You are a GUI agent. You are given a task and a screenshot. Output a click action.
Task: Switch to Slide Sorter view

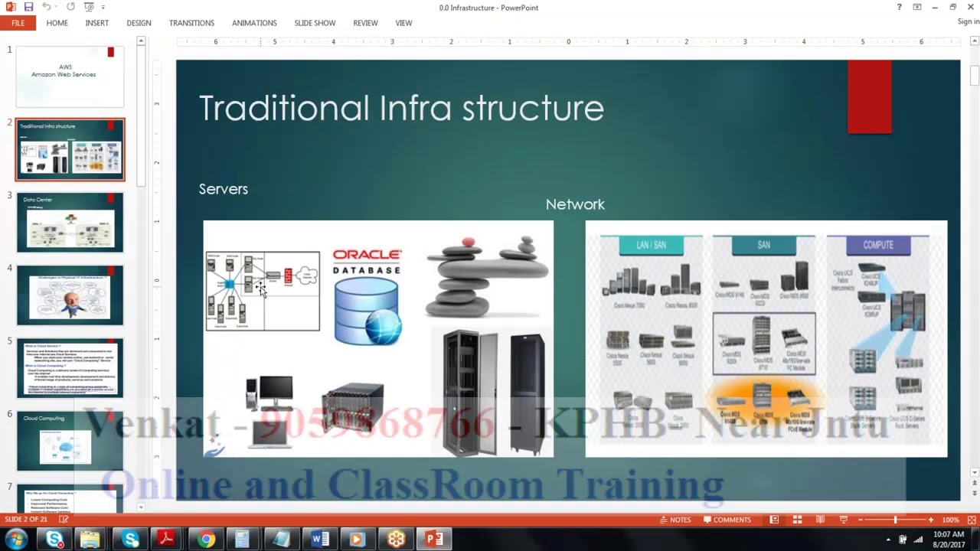click(x=797, y=520)
